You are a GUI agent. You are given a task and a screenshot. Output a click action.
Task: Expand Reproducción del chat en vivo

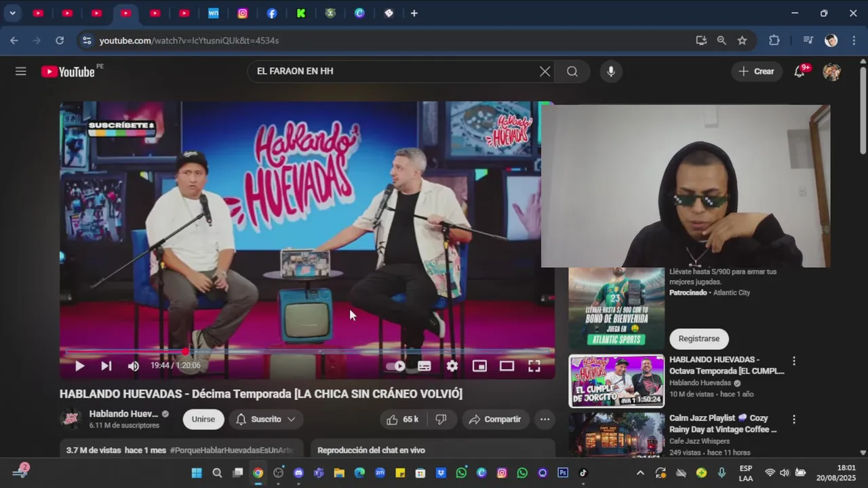pos(433,450)
